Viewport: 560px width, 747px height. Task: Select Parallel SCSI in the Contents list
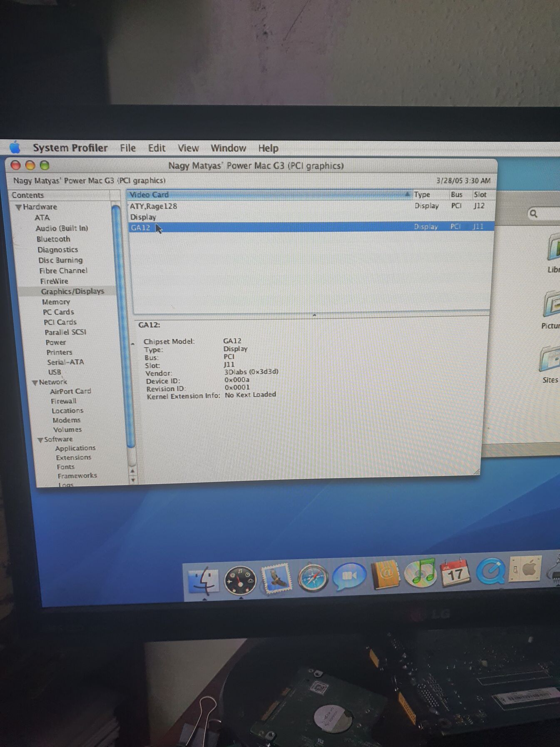tap(65, 332)
